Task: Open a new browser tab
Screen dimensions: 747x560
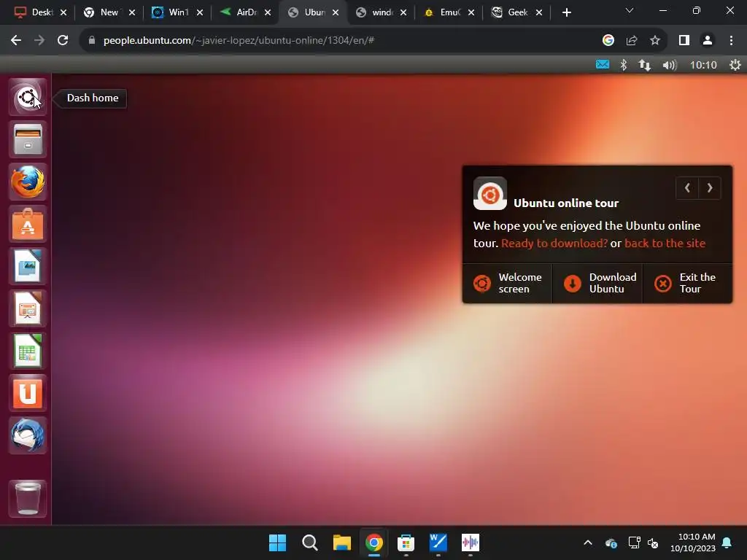Action: pos(566,12)
